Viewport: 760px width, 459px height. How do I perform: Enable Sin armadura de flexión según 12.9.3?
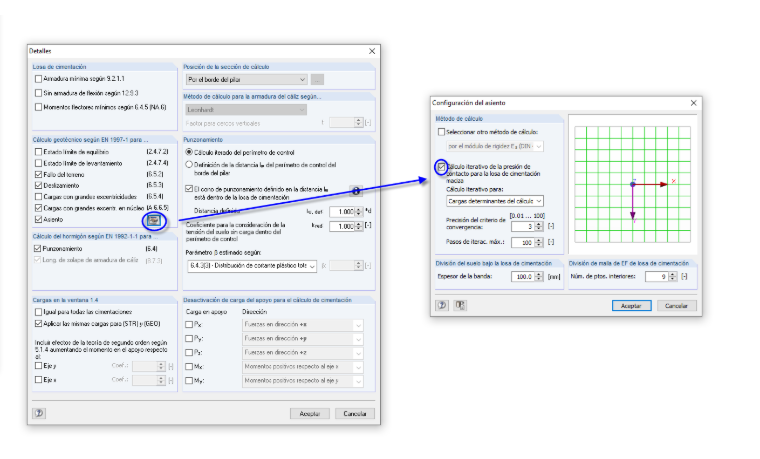click(38, 93)
